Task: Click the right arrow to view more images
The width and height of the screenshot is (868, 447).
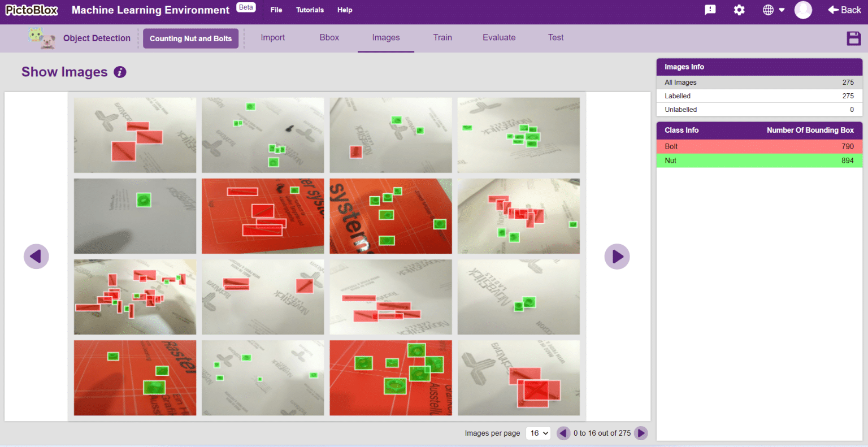Action: pos(617,257)
